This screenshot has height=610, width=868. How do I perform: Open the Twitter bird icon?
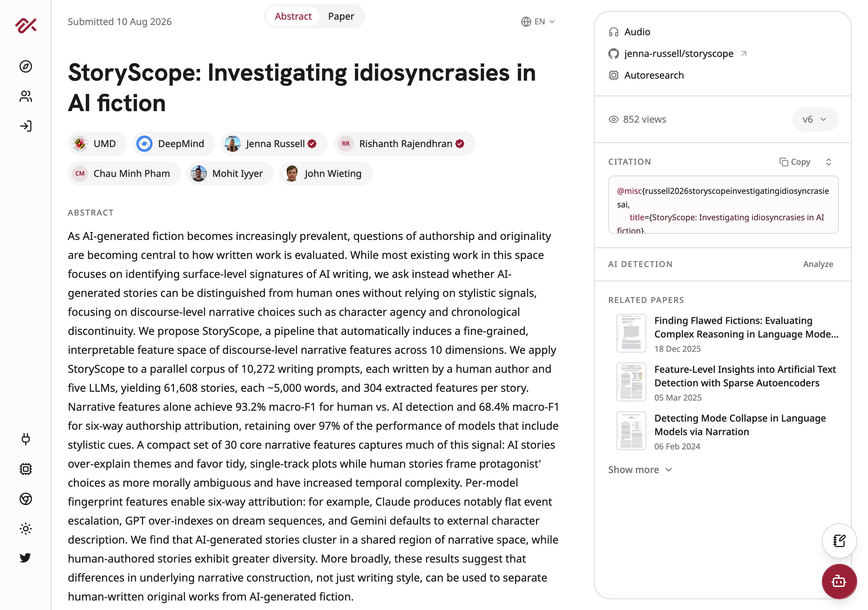[x=26, y=558]
